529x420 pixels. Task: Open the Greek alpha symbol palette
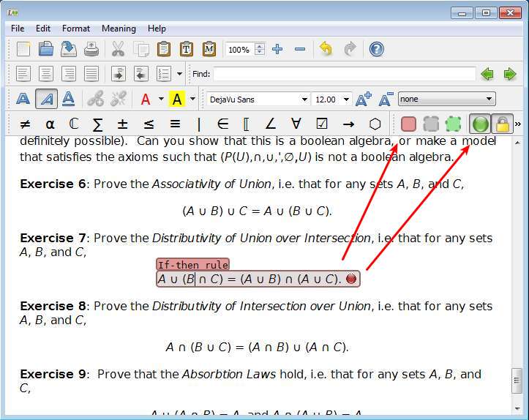tap(50, 124)
